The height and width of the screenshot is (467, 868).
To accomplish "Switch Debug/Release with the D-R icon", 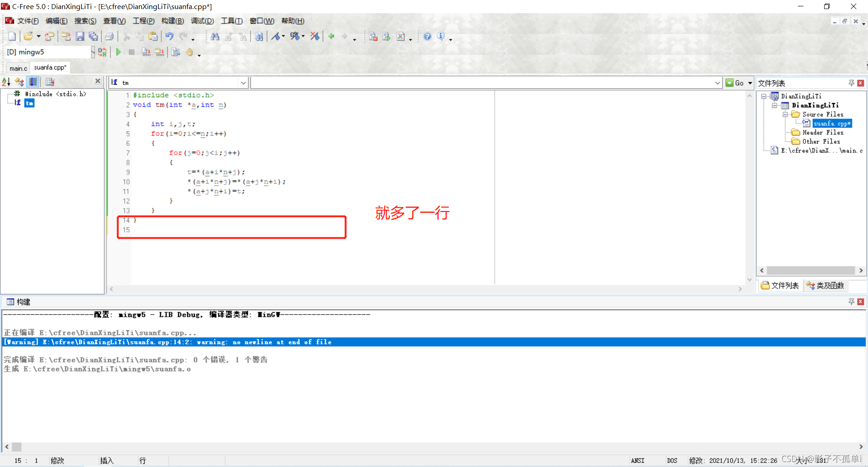I will [x=103, y=52].
